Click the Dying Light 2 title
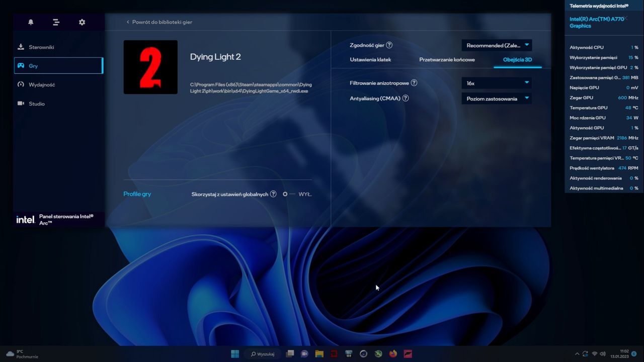This screenshot has height=362, width=644. point(215,57)
